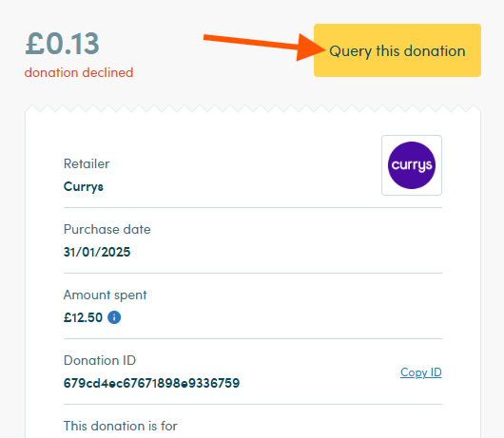
Task: Click the £0.13 donation amount heading
Action: click(62, 44)
